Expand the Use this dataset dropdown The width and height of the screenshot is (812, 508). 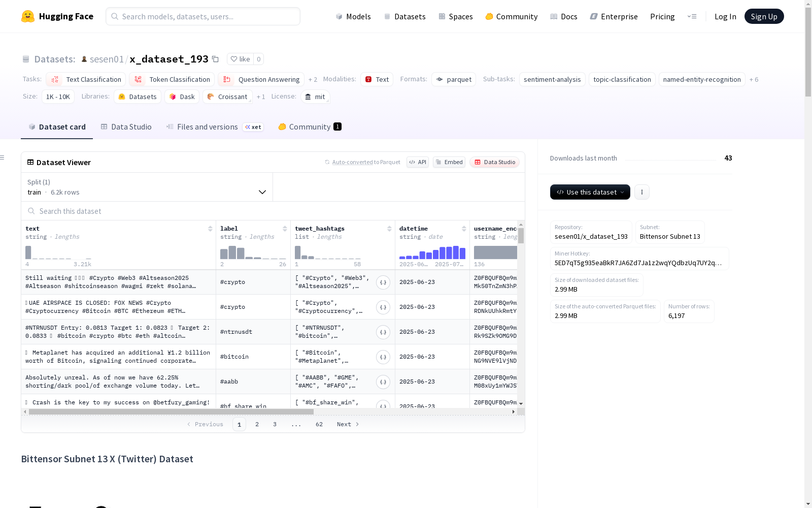coord(590,192)
